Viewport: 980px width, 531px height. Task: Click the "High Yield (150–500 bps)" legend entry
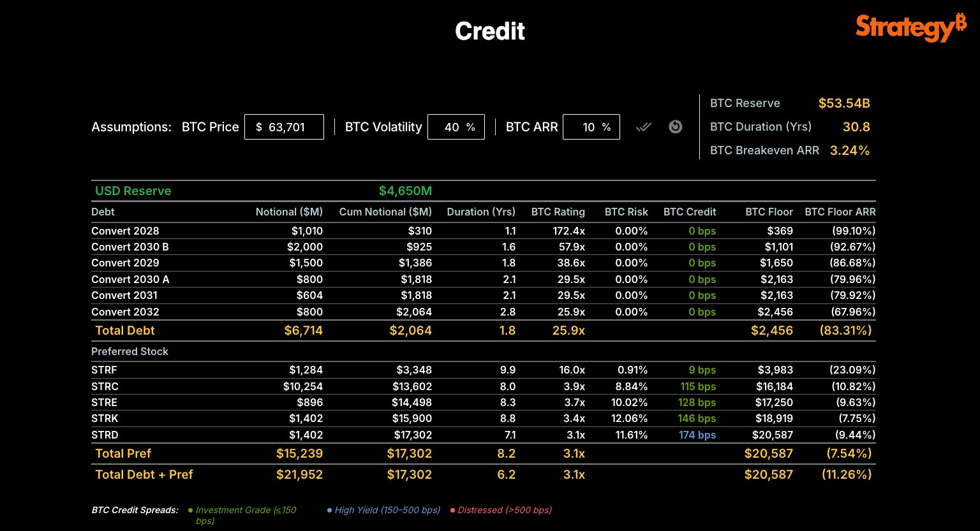pos(383,510)
